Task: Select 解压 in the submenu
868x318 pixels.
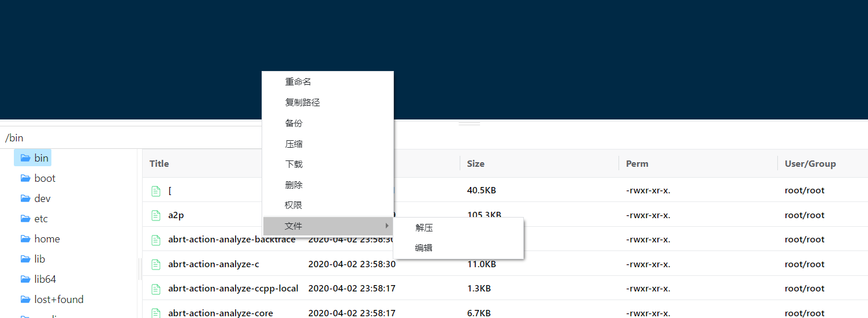Action: [424, 228]
